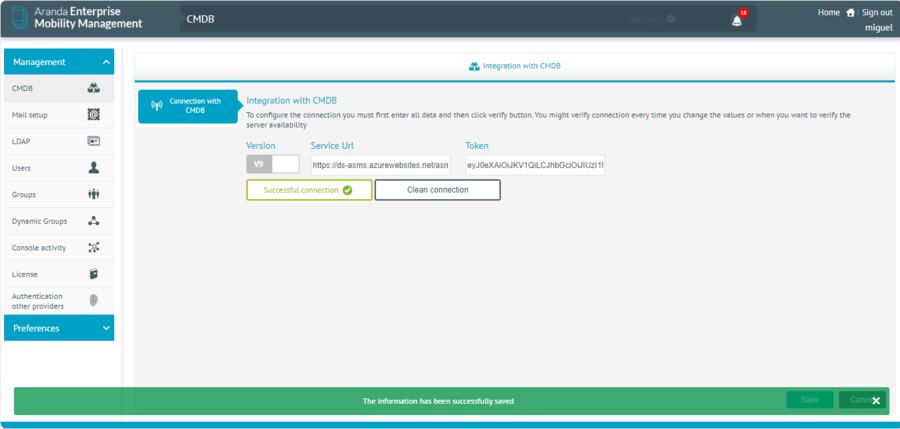The width and height of the screenshot is (900, 429).
Task: Open Console activity menu item
Action: [x=59, y=248]
